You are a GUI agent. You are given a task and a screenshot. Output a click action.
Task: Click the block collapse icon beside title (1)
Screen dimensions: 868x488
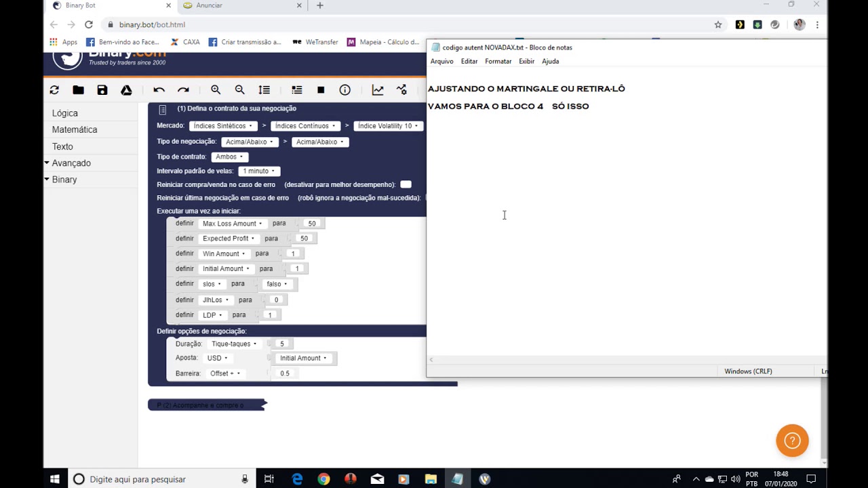(162, 109)
